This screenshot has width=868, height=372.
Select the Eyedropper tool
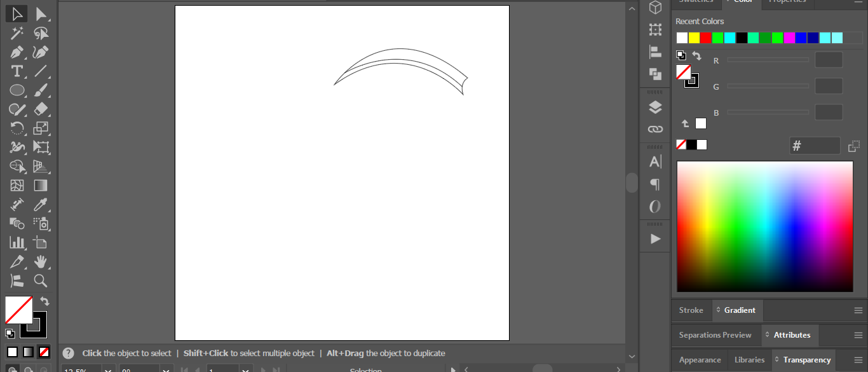[41, 205]
